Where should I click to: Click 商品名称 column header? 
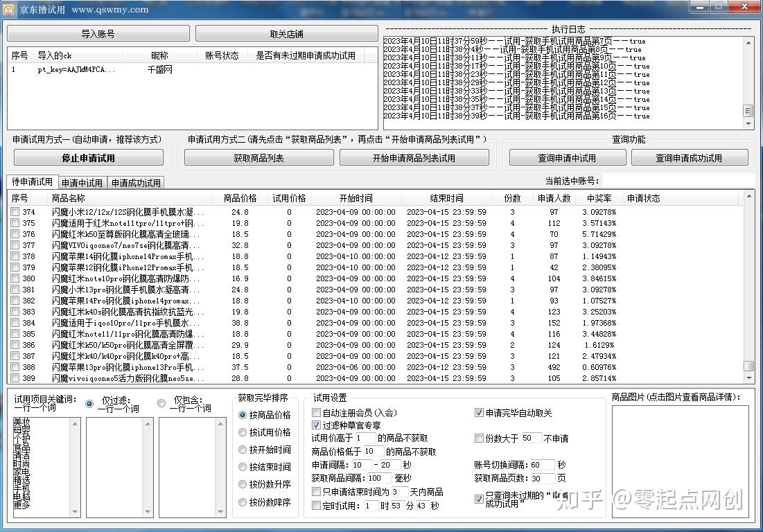(x=130, y=198)
